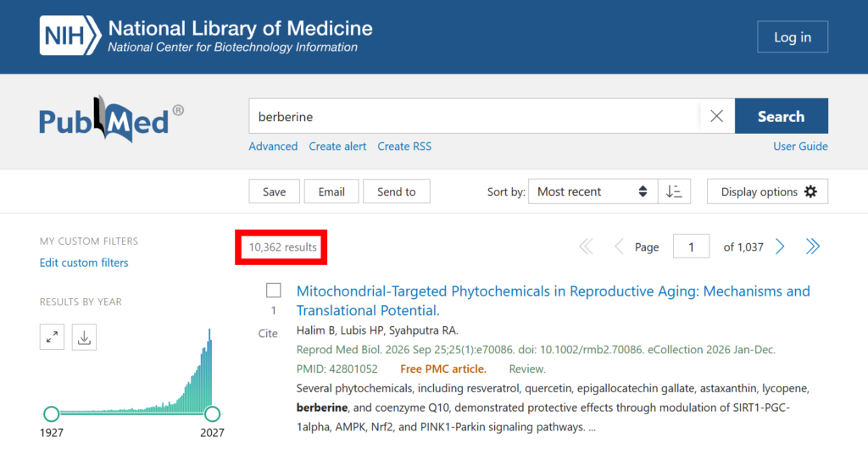Go to the previous results page
Viewport: 868px width, 449px height.
tap(619, 247)
